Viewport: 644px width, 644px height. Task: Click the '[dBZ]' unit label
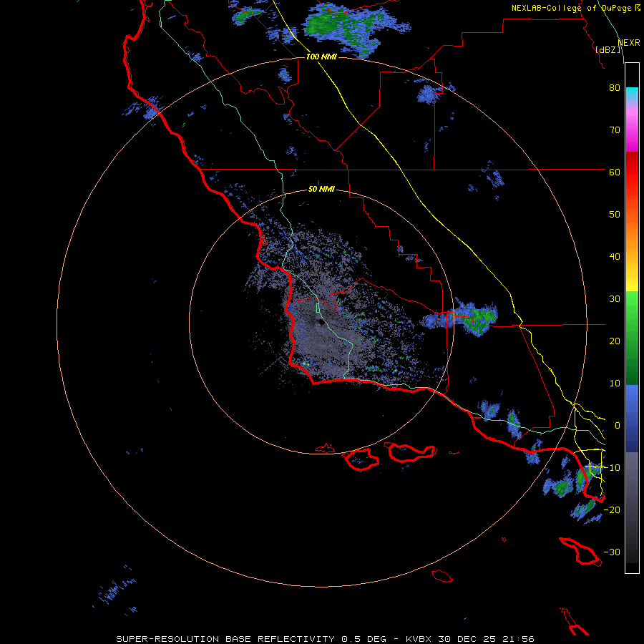[x=608, y=50]
